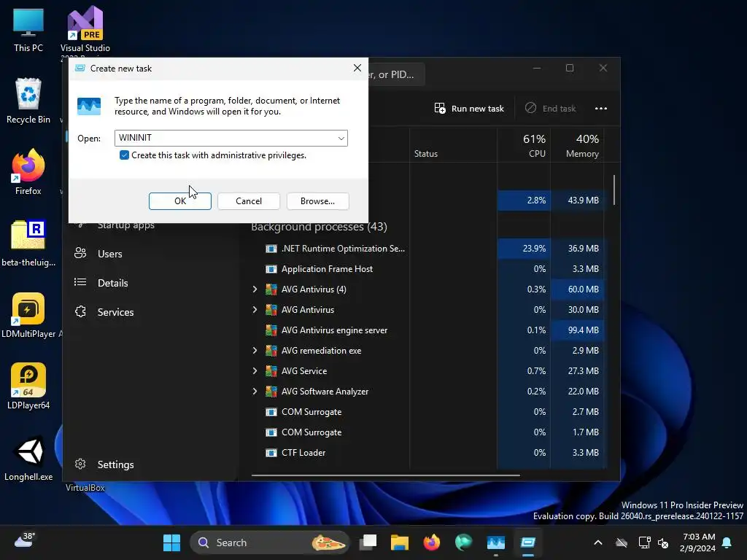Expand the AVG Antivirus process row
This screenshot has height=560, width=747.
point(255,309)
